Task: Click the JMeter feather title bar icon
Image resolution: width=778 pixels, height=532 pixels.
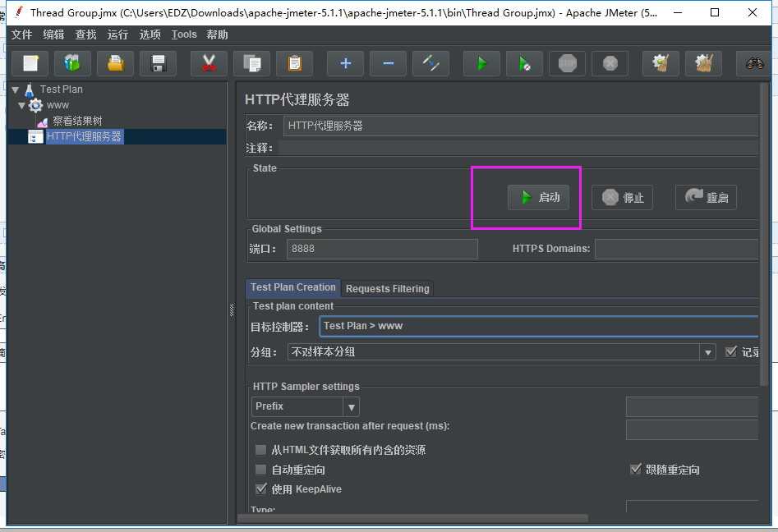Action: (18, 12)
